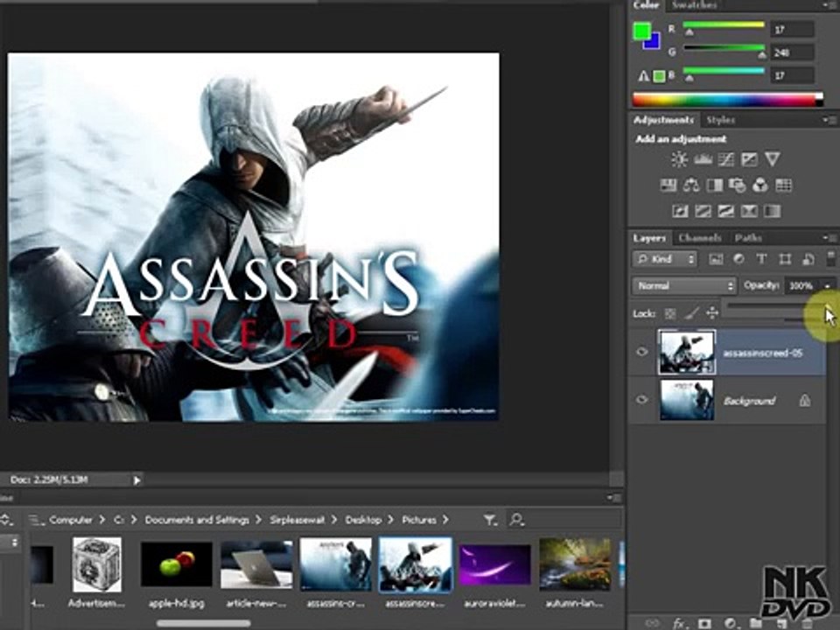Open the Opacity slider arrow
The width and height of the screenshot is (840, 630).
pyautogui.click(x=827, y=286)
